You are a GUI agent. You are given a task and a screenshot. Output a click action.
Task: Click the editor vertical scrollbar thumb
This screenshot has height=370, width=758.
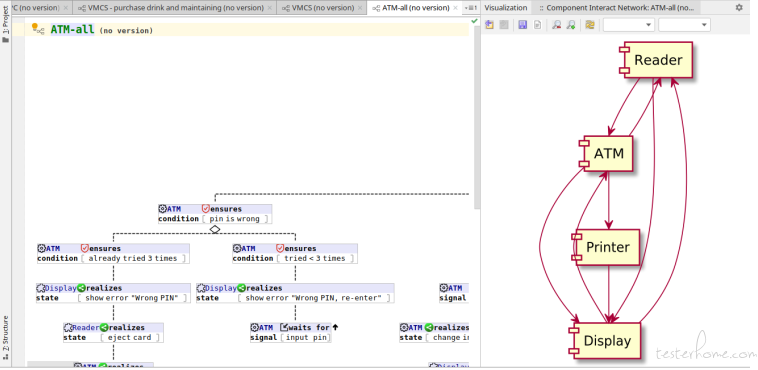click(x=477, y=116)
